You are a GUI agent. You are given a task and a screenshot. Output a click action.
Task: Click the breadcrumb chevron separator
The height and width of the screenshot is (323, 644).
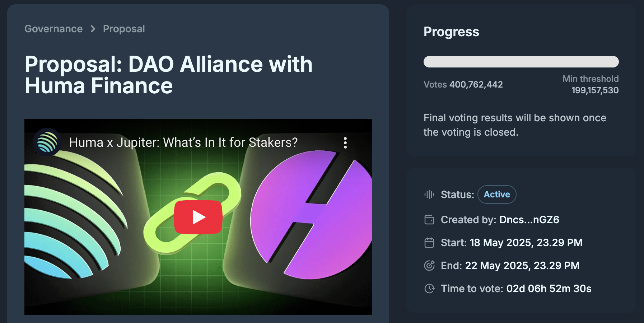tap(93, 29)
